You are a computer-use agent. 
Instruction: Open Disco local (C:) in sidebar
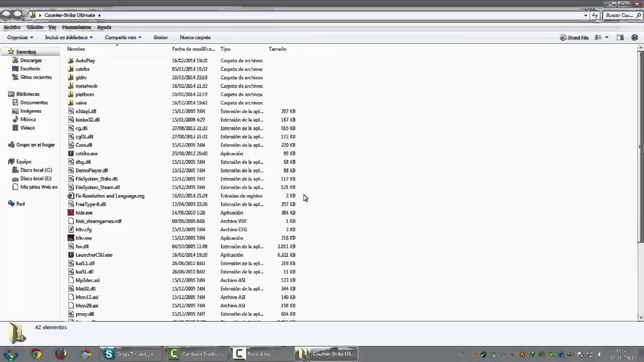pos(32,170)
